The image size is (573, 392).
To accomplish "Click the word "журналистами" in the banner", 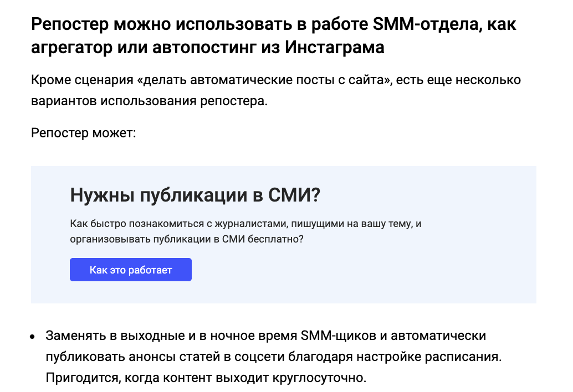I will (250, 224).
